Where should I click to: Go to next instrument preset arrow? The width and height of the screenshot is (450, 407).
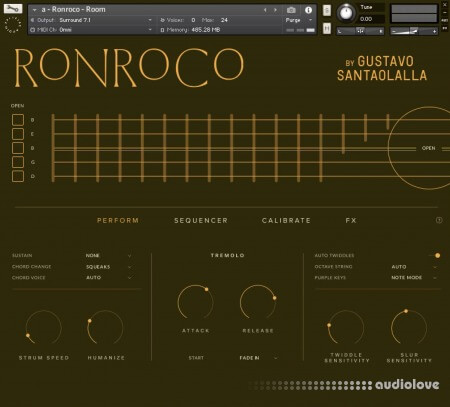[275, 10]
